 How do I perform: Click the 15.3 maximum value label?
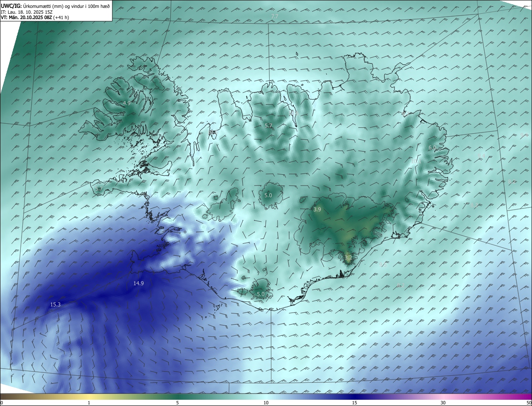pyautogui.click(x=55, y=305)
